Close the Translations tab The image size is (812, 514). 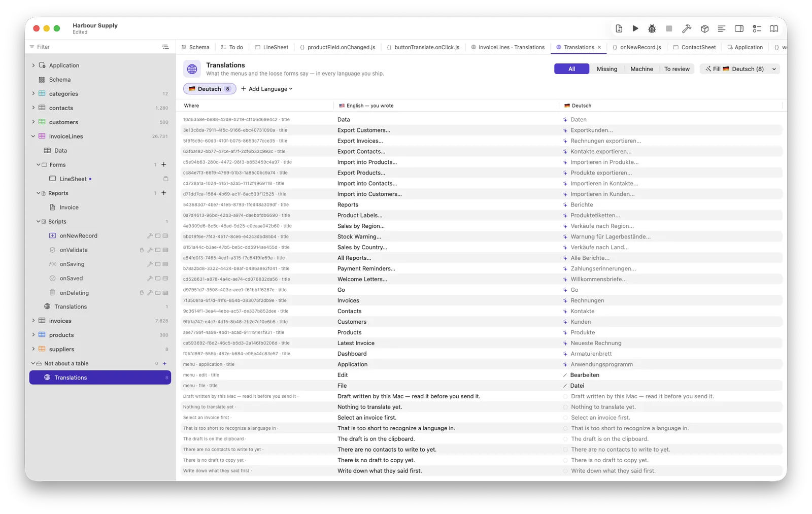[x=599, y=47]
